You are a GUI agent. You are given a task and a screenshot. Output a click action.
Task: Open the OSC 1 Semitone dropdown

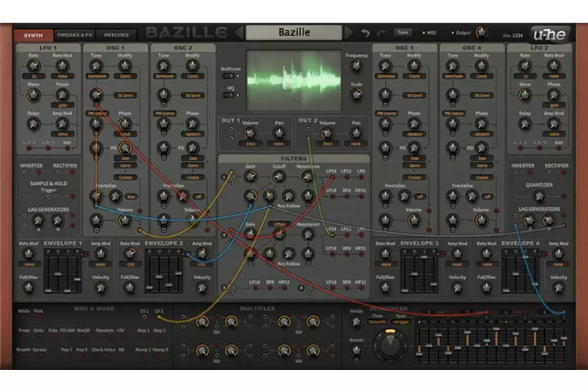coord(97,76)
